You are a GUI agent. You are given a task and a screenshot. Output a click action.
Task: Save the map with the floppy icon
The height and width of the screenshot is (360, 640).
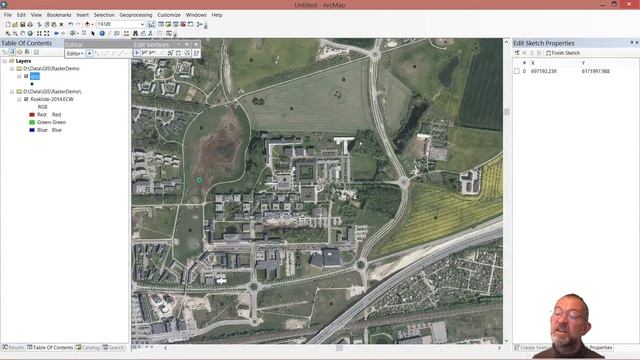[x=22, y=24]
